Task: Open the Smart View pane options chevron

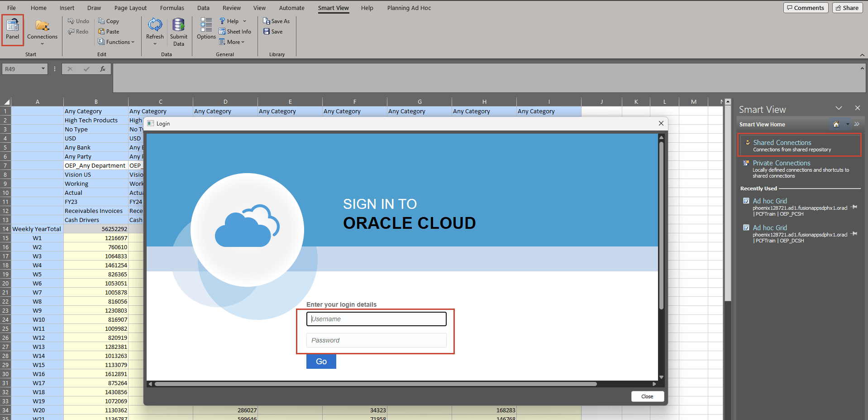Action: (839, 108)
